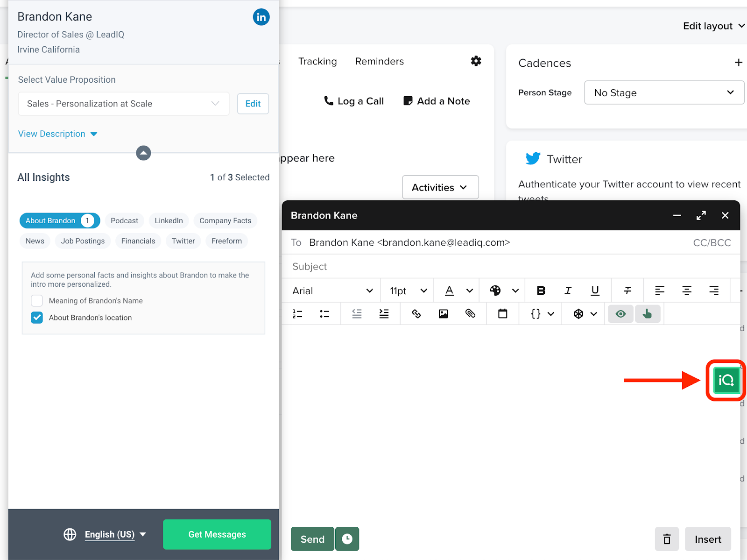Viewport: 747px width, 560px height.
Task: Open the Person Stage dropdown
Action: point(663,92)
